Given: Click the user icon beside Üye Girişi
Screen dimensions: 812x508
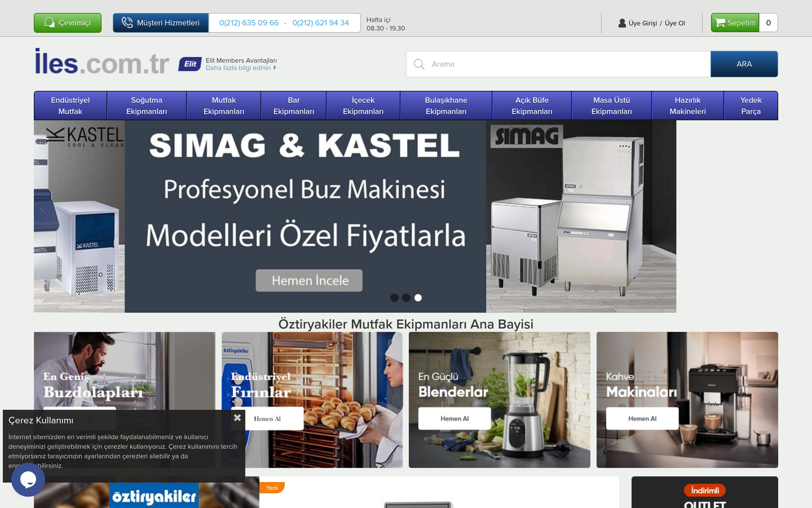Looking at the screenshot, I should pos(622,23).
